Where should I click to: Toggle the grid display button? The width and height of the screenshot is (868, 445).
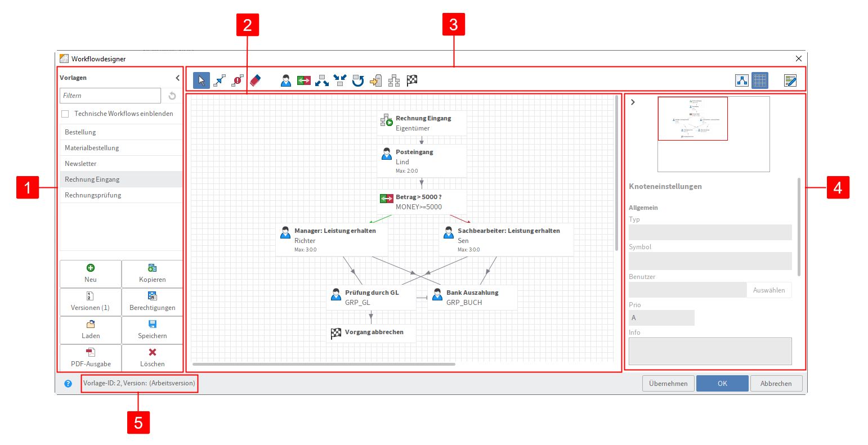pos(760,80)
